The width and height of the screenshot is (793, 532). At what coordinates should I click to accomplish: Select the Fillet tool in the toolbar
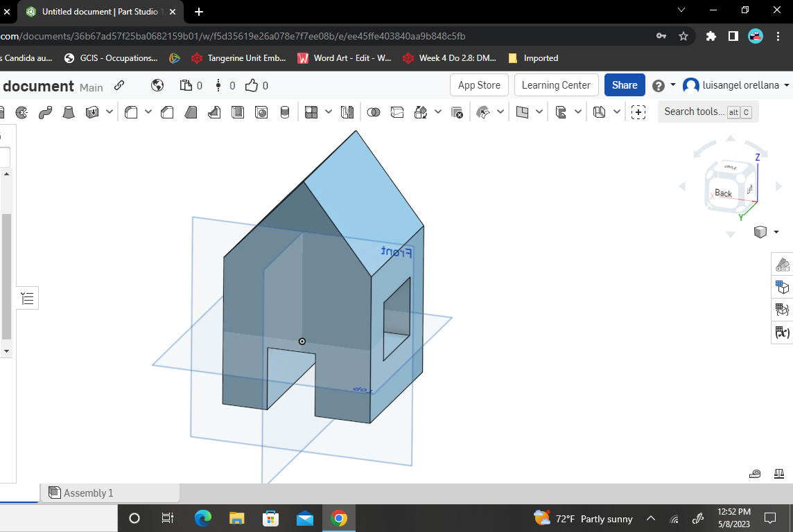(x=130, y=112)
